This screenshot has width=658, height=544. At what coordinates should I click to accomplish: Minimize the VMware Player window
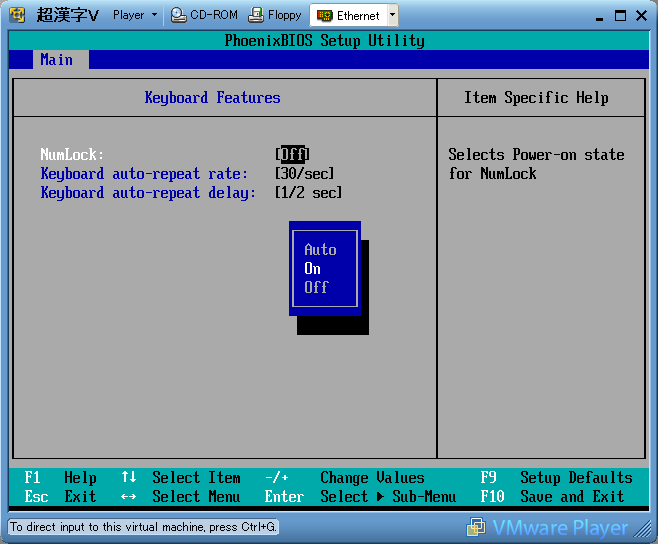tap(597, 15)
